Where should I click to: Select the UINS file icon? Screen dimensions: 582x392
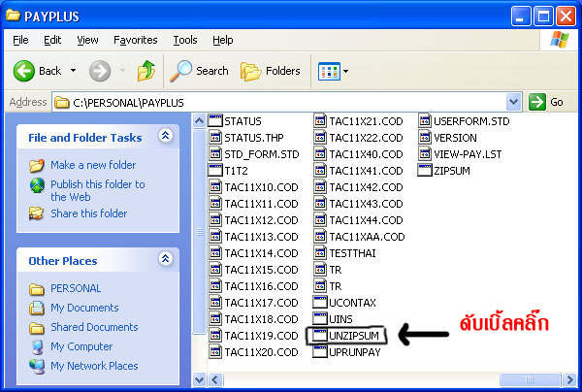point(319,319)
